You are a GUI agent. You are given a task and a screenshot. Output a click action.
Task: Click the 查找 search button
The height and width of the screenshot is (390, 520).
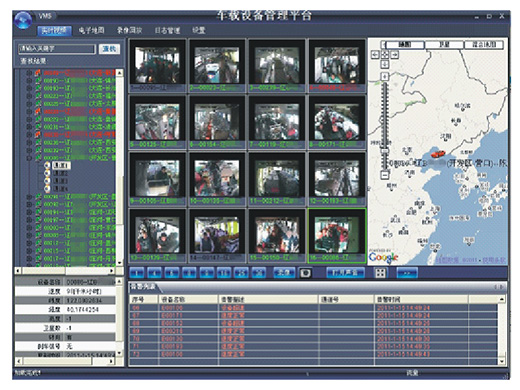(109, 49)
